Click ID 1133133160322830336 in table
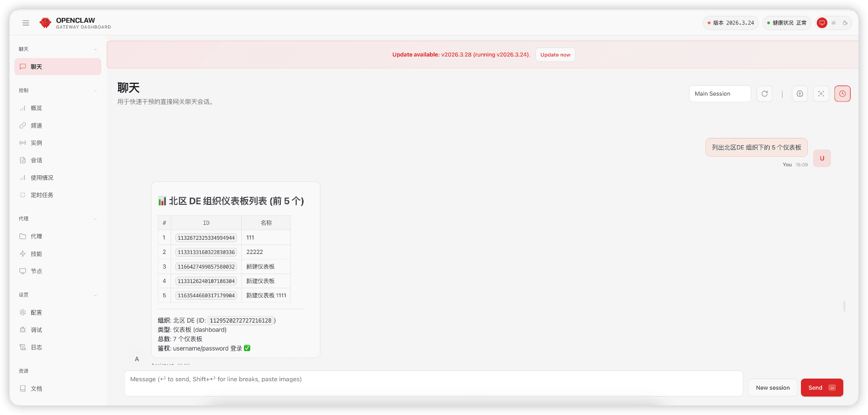The height and width of the screenshot is (415, 868). [206, 252]
